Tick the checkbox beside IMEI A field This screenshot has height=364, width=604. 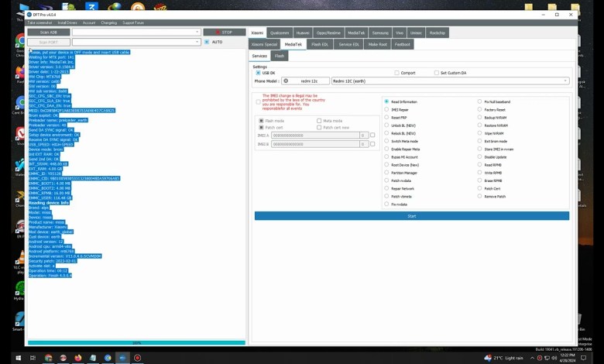(372, 136)
